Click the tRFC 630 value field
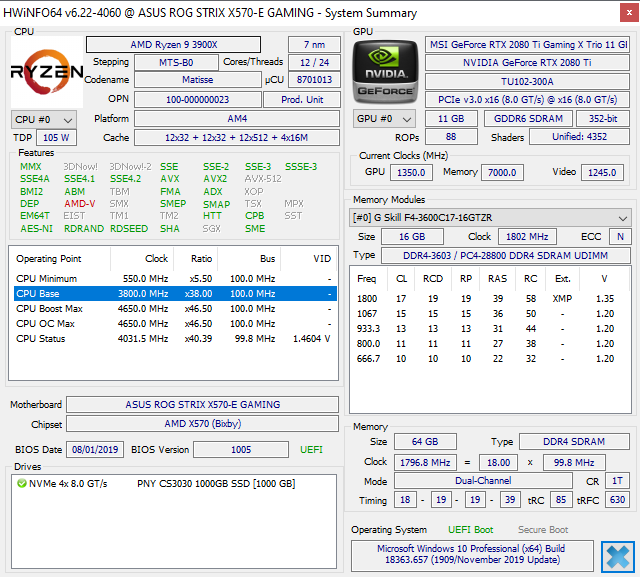This screenshot has width=640, height=577. (617, 500)
